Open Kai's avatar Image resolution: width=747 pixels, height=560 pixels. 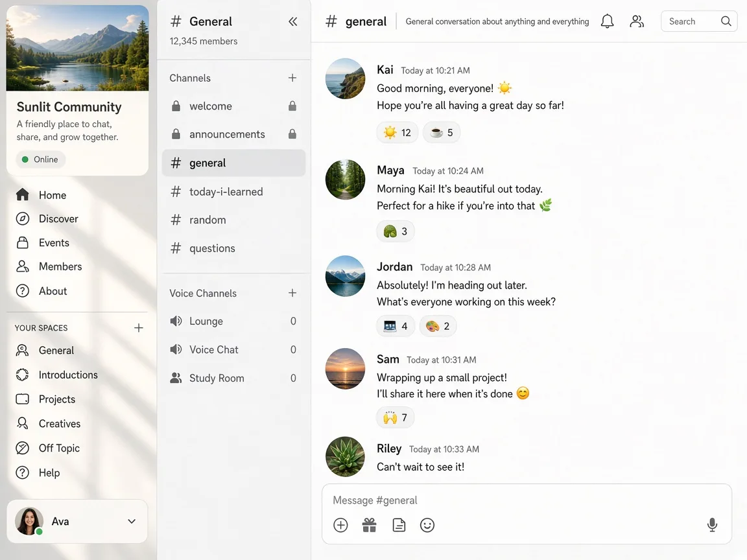[x=346, y=78]
